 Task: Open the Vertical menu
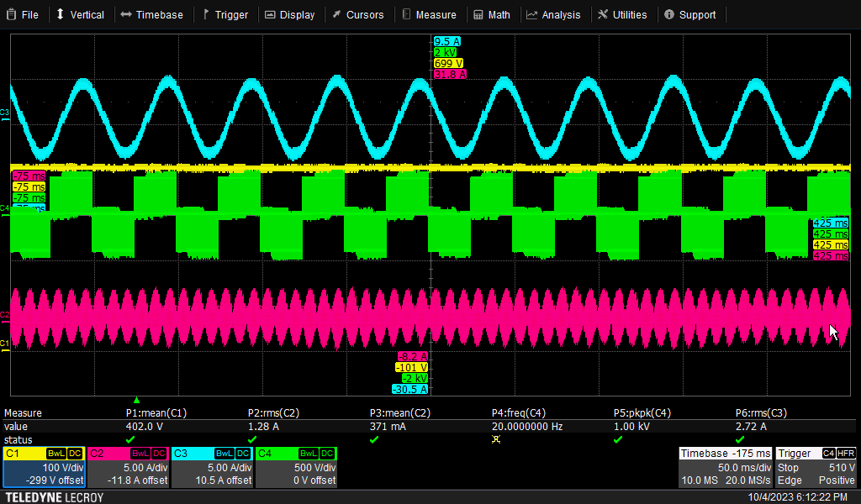pos(80,15)
